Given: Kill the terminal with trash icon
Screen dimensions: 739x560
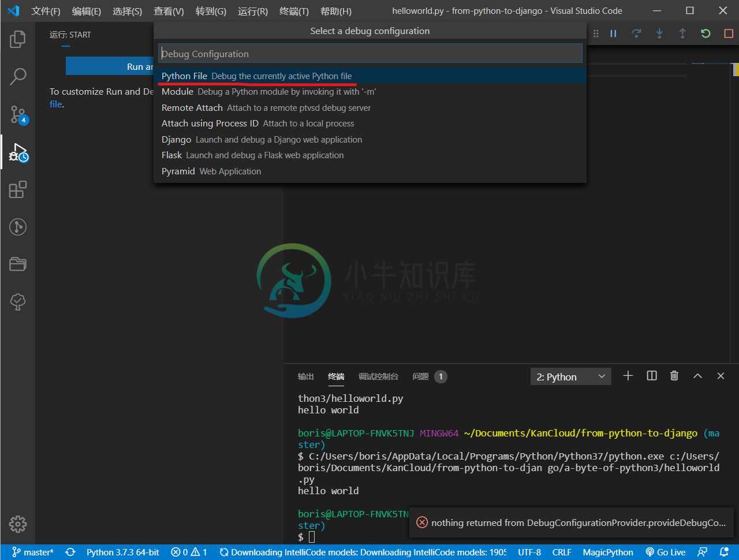Looking at the screenshot, I should (x=674, y=376).
